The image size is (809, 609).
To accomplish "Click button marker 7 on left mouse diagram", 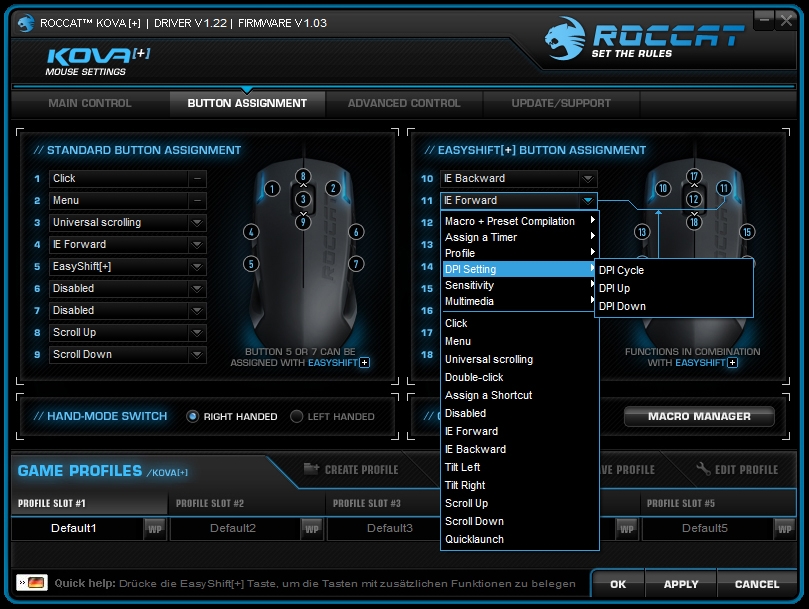I will click(355, 264).
